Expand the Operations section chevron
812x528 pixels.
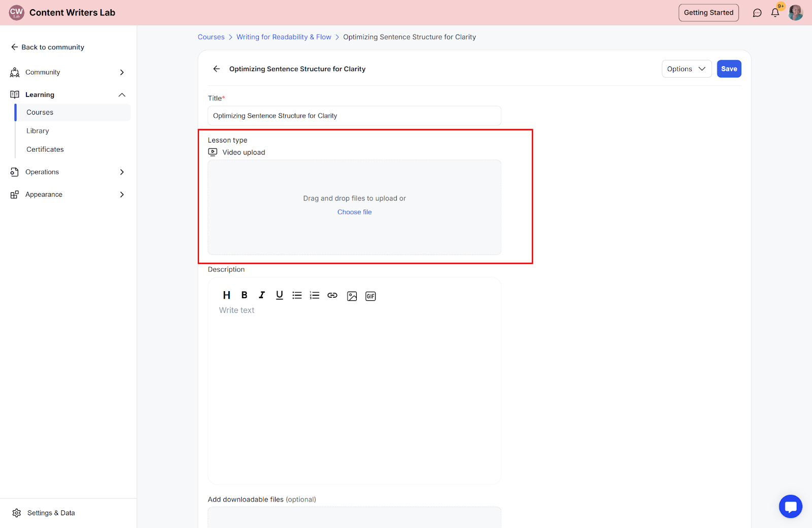click(x=122, y=172)
